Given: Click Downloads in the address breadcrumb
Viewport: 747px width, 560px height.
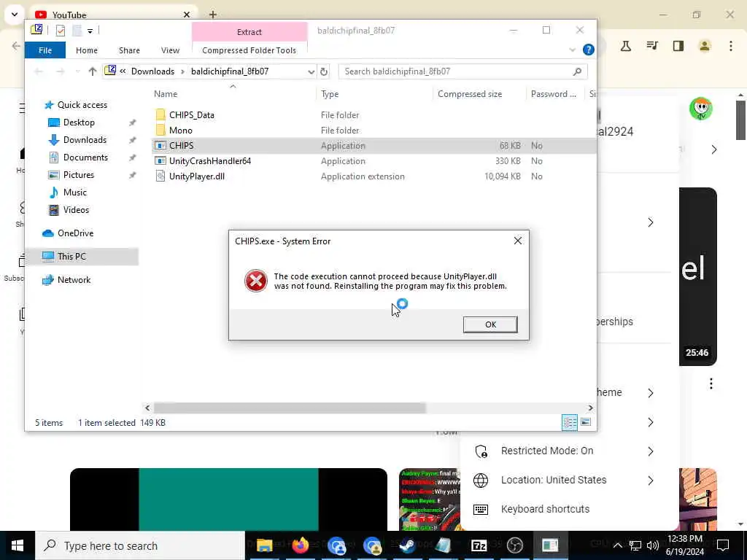Looking at the screenshot, I should point(152,71).
